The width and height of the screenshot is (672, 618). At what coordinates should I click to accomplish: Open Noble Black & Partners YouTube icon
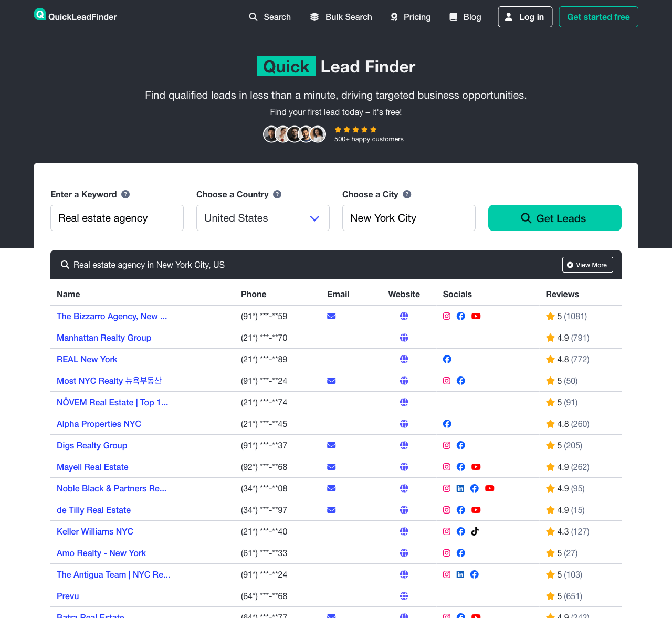[490, 488]
